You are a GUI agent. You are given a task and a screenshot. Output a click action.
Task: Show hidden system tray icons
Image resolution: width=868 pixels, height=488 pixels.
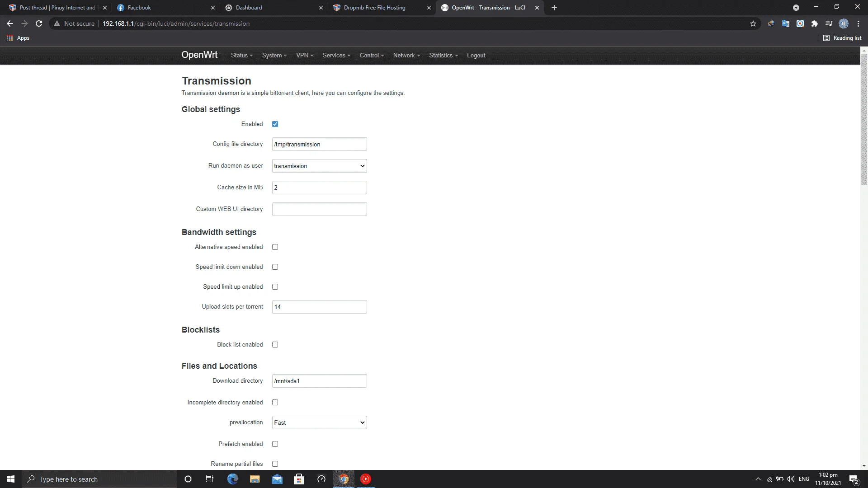pos(758,479)
